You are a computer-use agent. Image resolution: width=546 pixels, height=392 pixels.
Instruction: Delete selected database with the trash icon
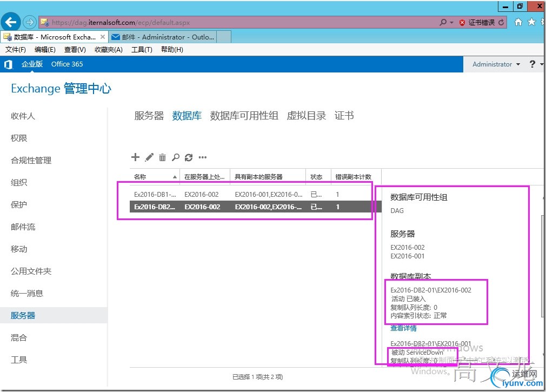pyautogui.click(x=162, y=157)
